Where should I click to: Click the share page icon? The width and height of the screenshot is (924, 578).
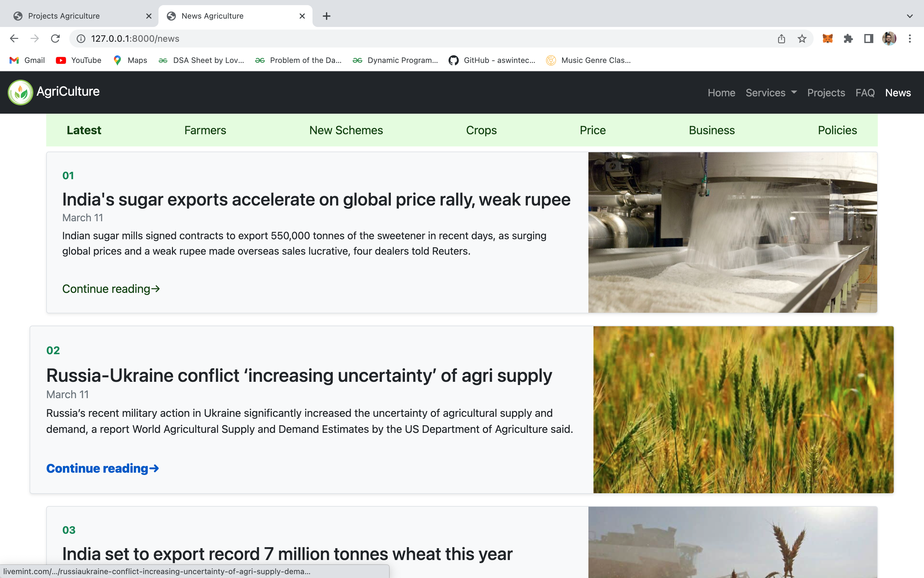[x=782, y=39]
